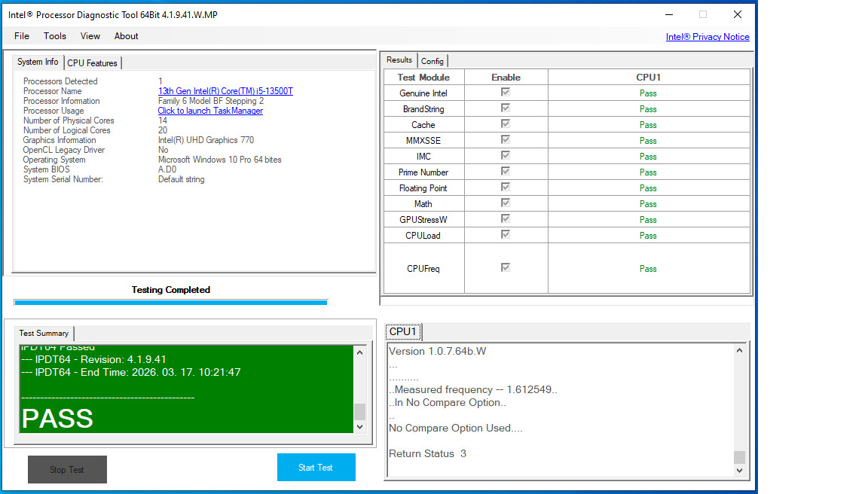The image size is (868, 494).
Task: Click the Measured frequency line in log
Action: [x=472, y=389]
